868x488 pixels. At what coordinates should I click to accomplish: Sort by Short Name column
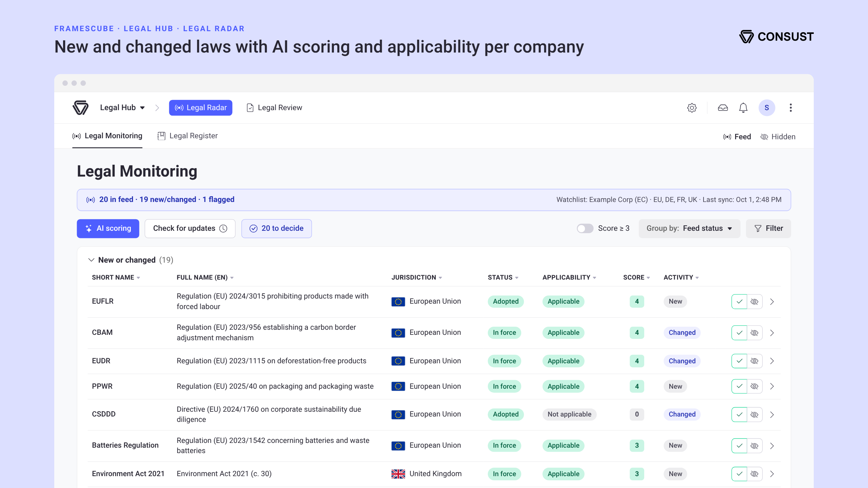tap(116, 277)
